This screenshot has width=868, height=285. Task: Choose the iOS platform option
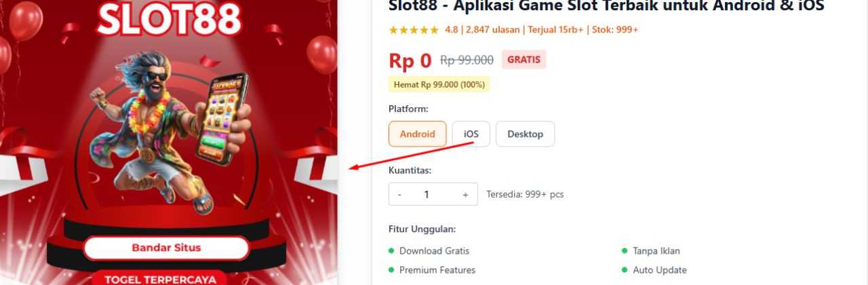click(x=471, y=134)
